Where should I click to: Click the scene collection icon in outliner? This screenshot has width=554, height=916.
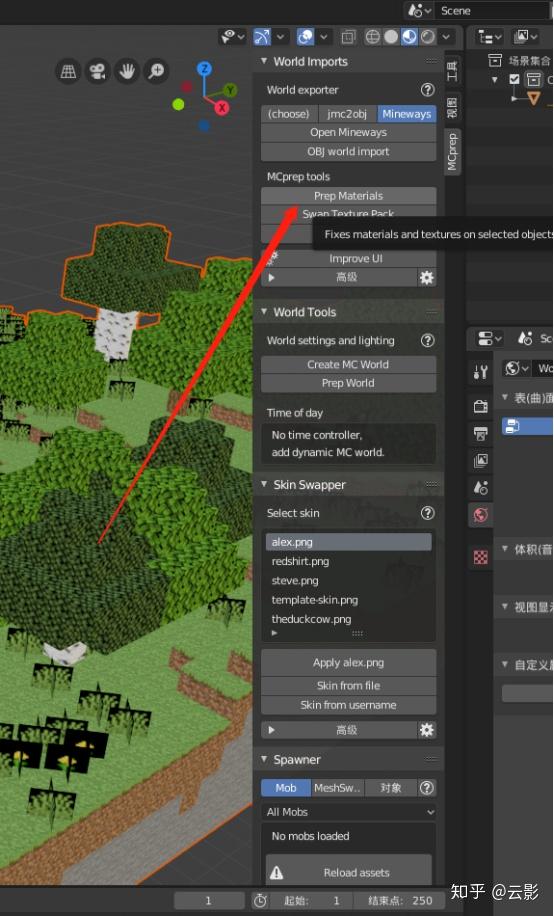(495, 60)
